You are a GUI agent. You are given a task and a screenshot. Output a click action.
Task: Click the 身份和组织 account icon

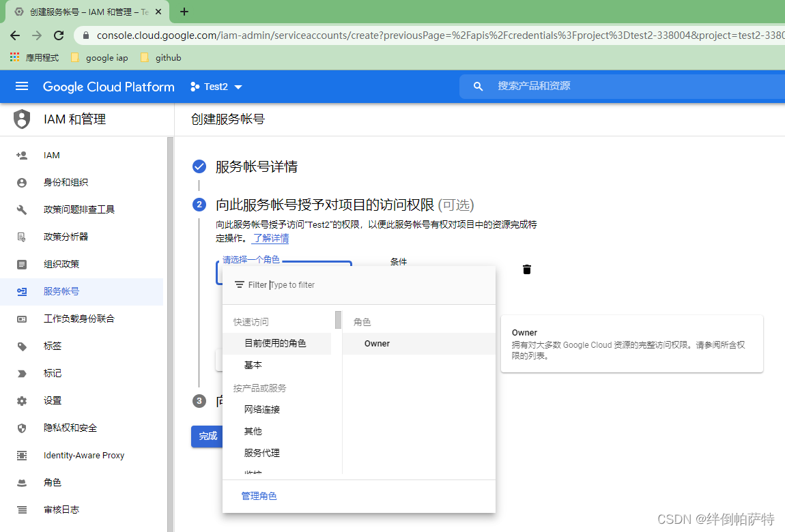click(x=22, y=183)
